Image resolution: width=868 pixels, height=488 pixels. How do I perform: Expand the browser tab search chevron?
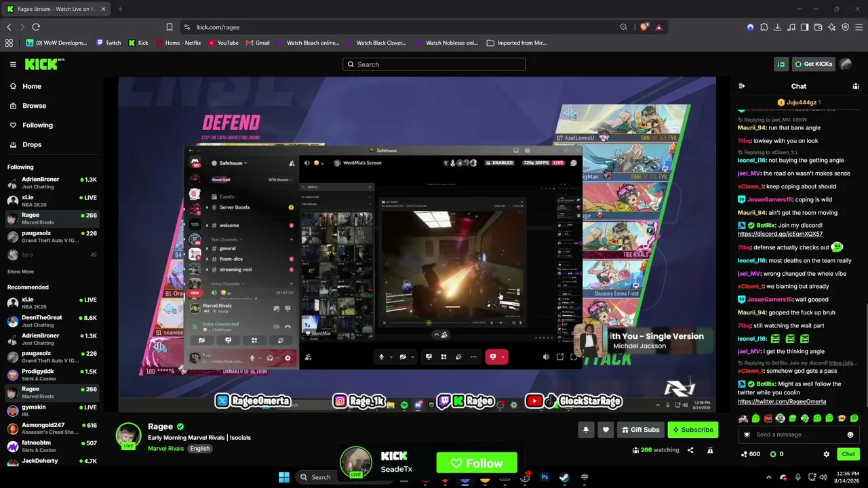(799, 9)
